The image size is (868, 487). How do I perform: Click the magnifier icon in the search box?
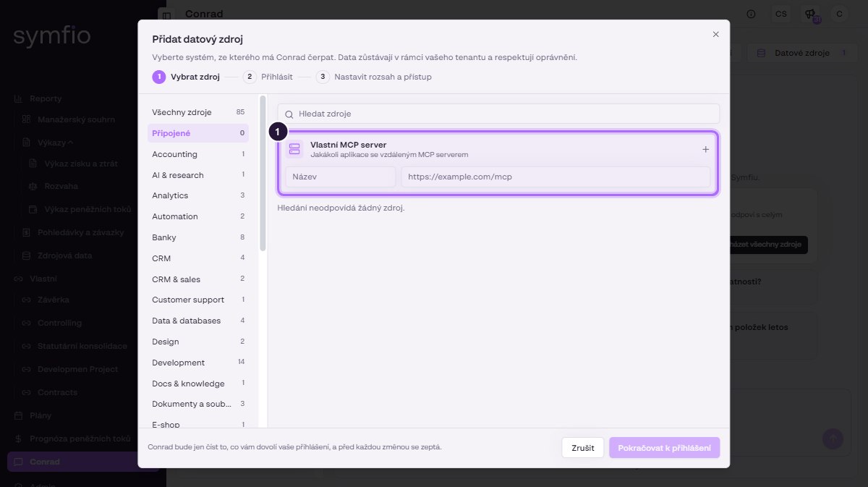point(289,114)
